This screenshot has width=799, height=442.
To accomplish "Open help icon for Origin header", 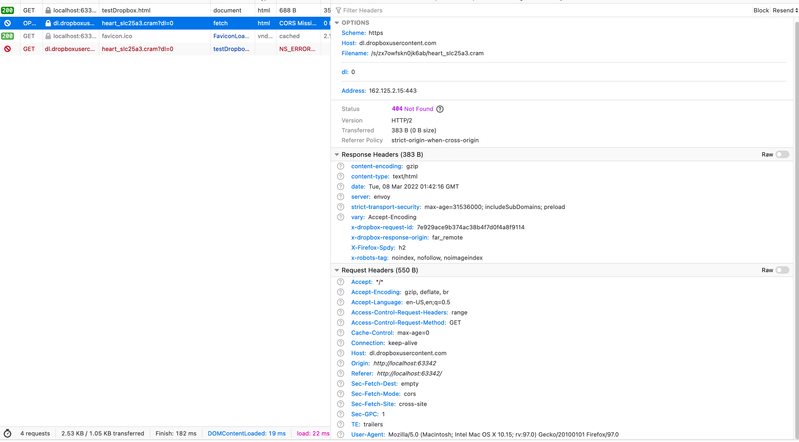I will click(x=340, y=363).
